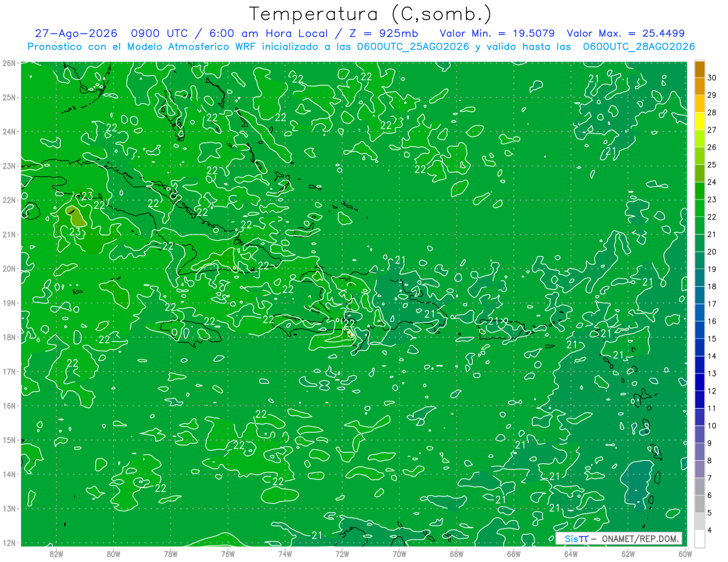Click the title Temperatura (C,somb.)
Image resolution: width=728 pixels, height=562 pixels.
[371, 15]
